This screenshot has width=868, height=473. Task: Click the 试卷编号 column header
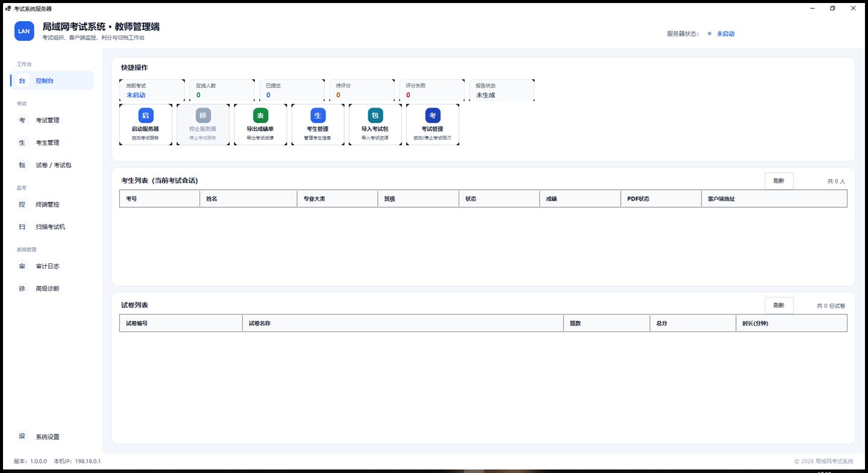pos(181,324)
